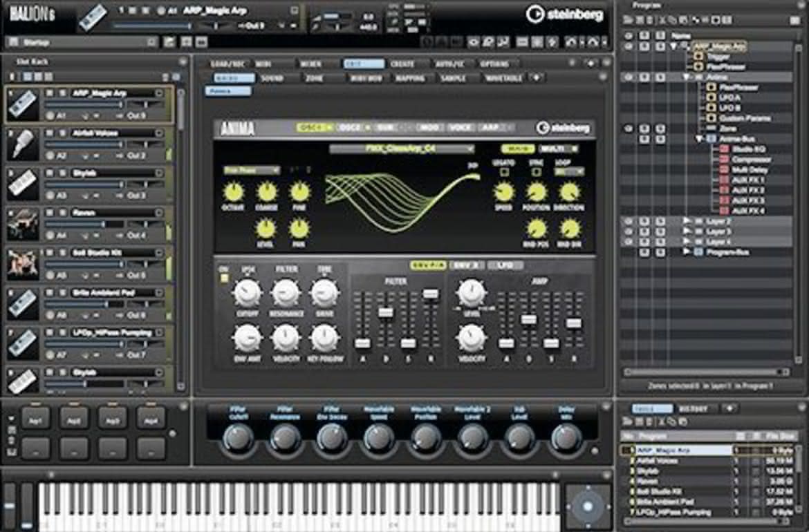
Task: Click the plus icon next to History tab
Action: [729, 409]
